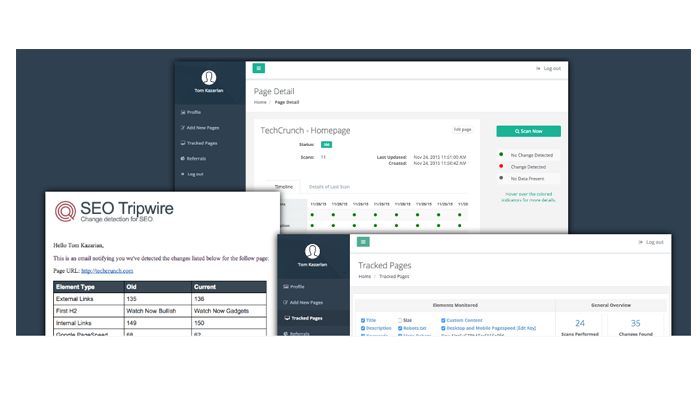
Task: Click the green No Change Detected indicator
Action: coord(501,154)
